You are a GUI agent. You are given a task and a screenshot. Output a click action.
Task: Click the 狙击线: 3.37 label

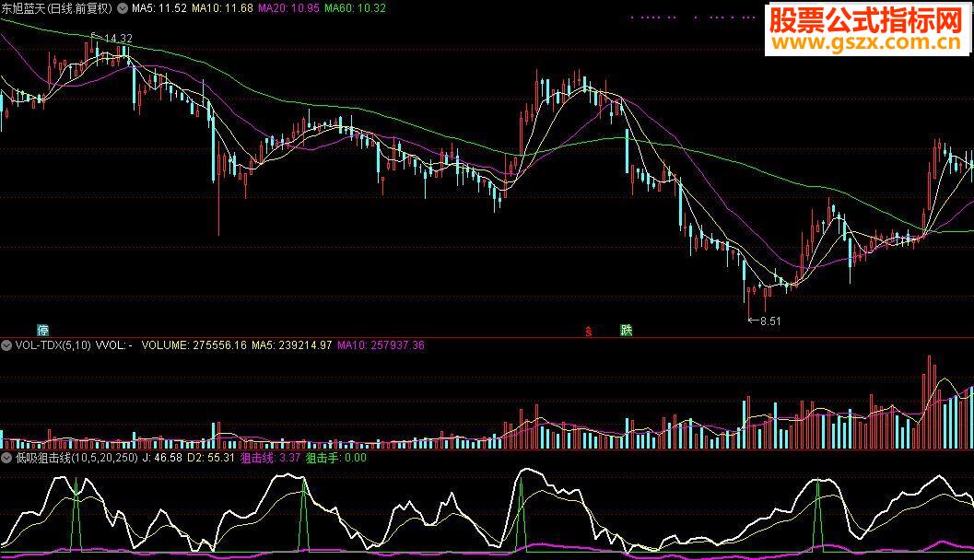click(270, 458)
